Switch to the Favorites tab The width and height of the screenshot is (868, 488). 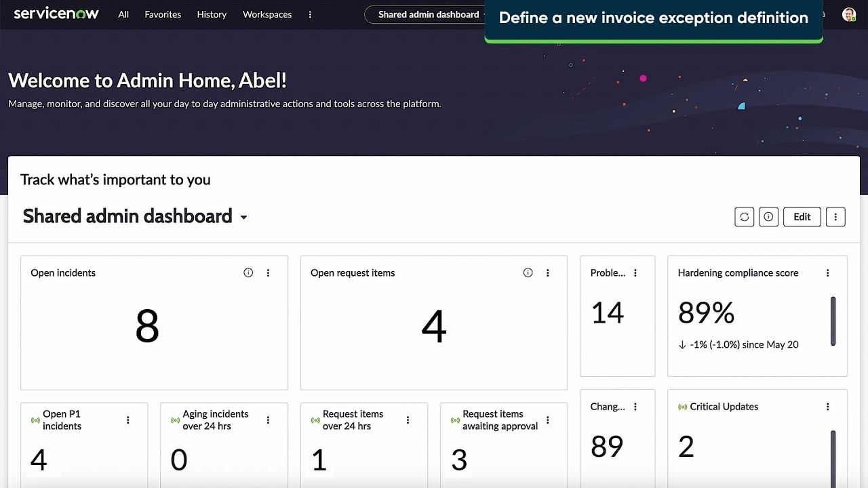(163, 14)
